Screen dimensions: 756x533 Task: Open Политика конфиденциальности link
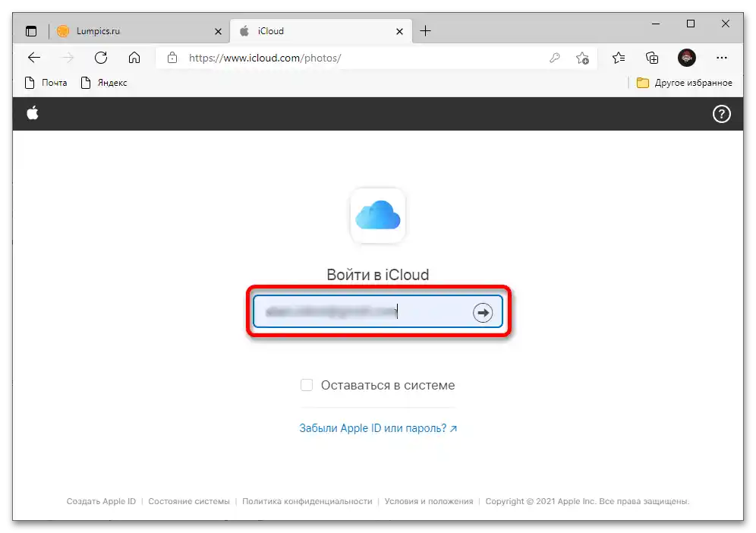307,501
